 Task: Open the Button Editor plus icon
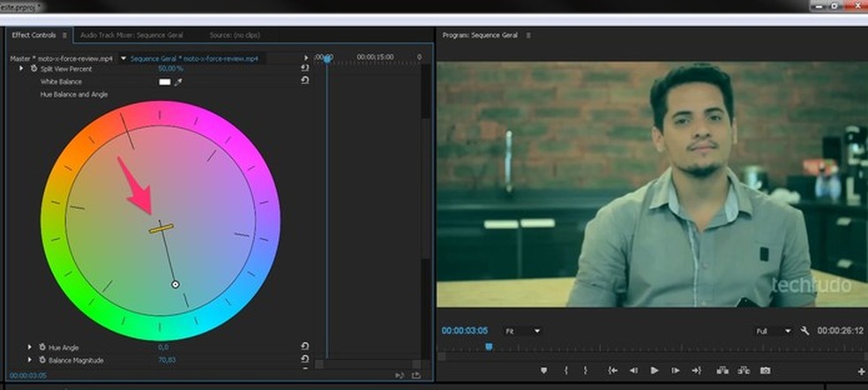click(861, 371)
